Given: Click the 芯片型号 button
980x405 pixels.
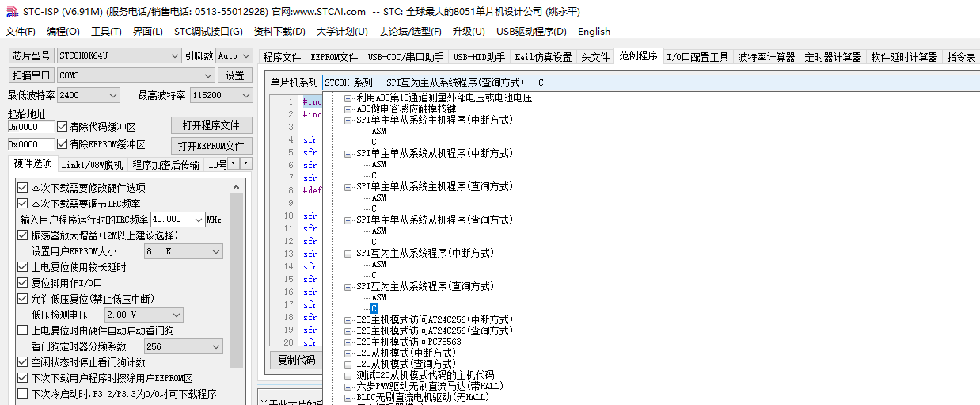Looking at the screenshot, I should tap(32, 55).
